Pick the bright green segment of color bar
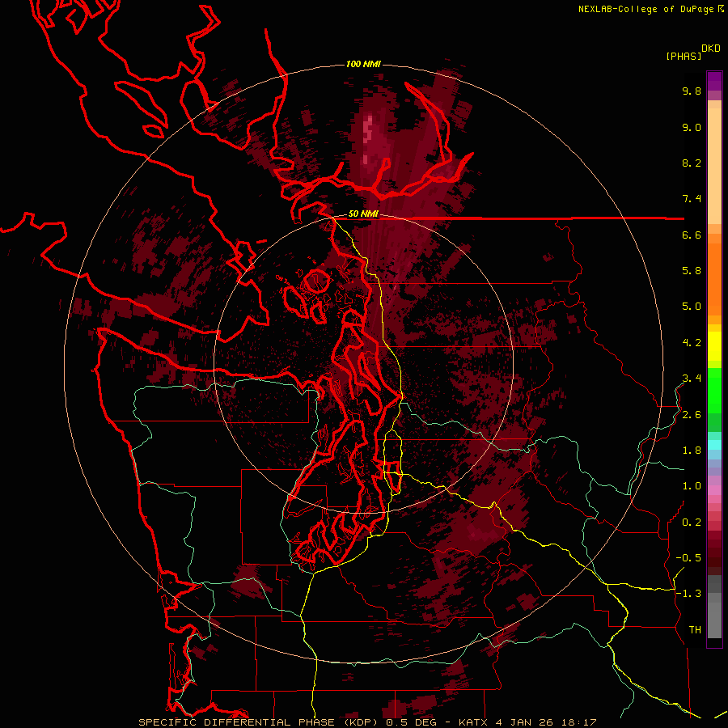 pos(714,390)
